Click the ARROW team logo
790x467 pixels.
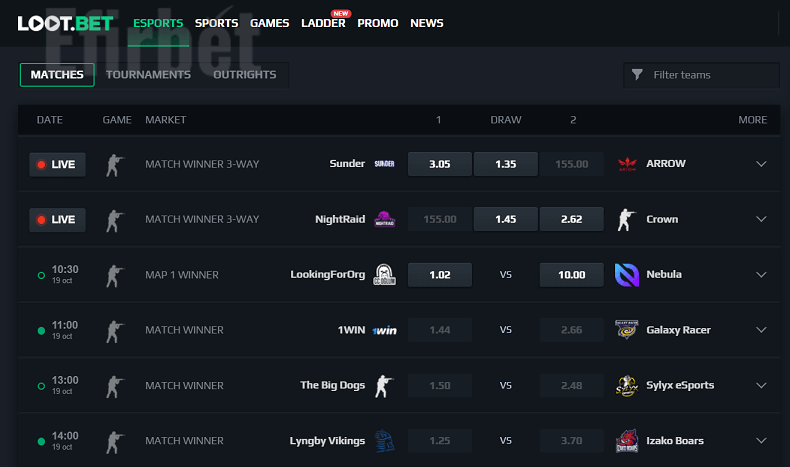coord(628,164)
